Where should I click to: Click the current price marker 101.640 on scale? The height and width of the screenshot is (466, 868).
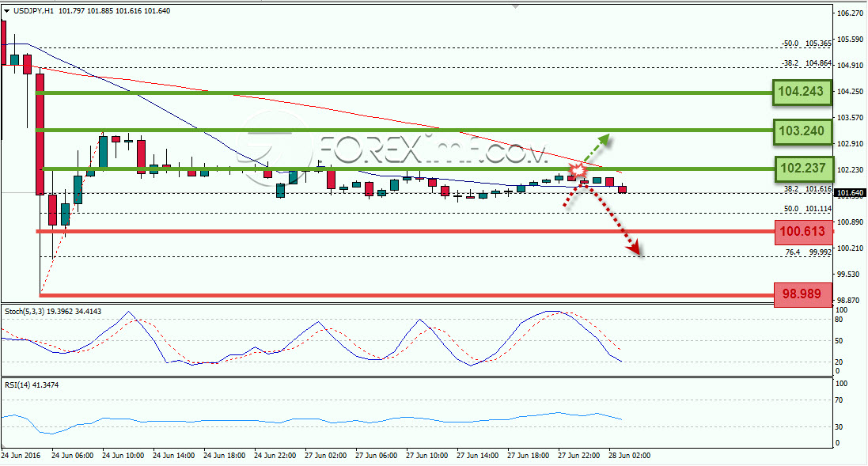click(850, 193)
